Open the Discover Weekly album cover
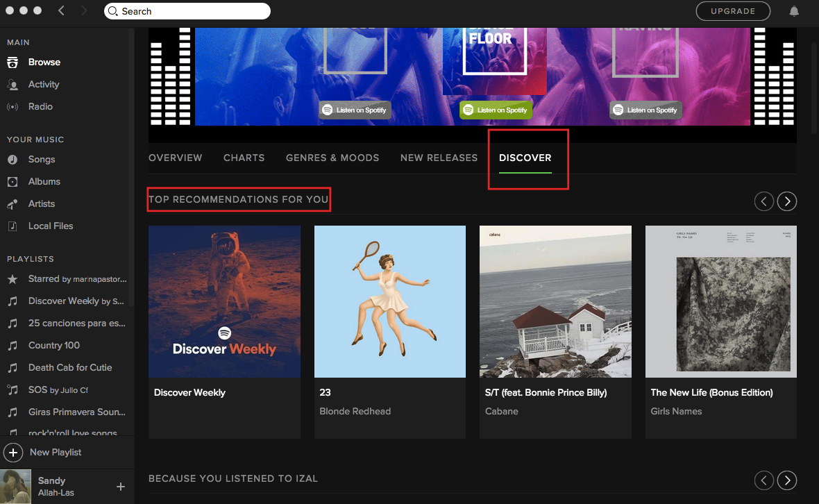The image size is (819, 504). (x=224, y=301)
